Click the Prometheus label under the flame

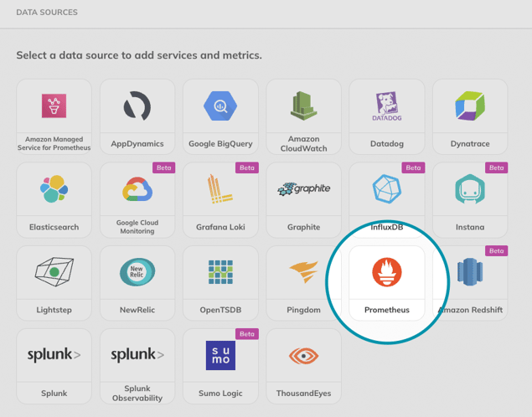pos(387,310)
